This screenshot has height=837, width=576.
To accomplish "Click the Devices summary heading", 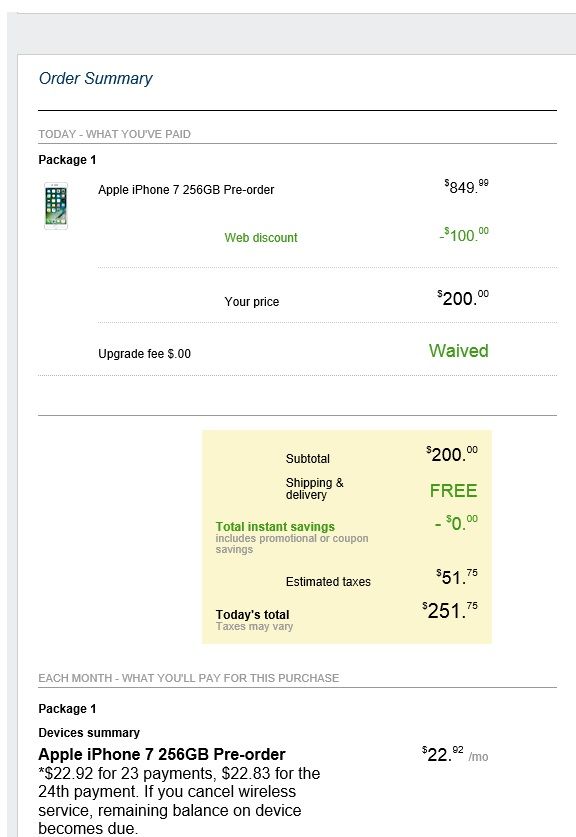I will pyautogui.click(x=89, y=732).
